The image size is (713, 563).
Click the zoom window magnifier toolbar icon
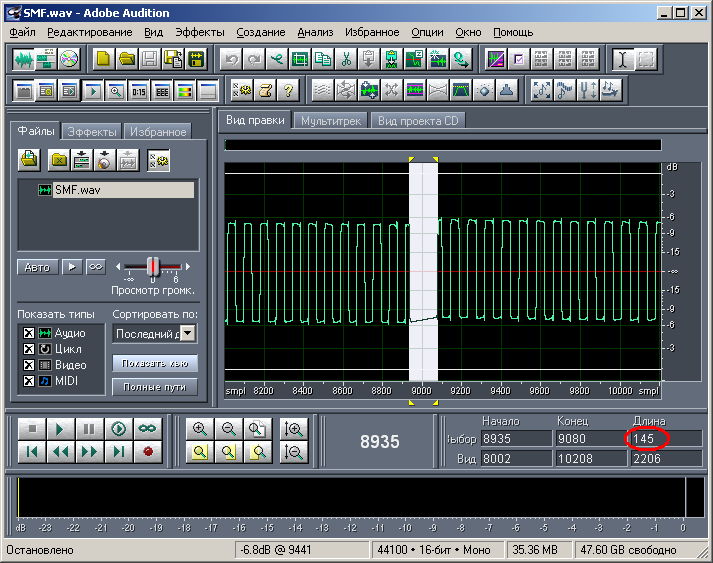pos(116,91)
